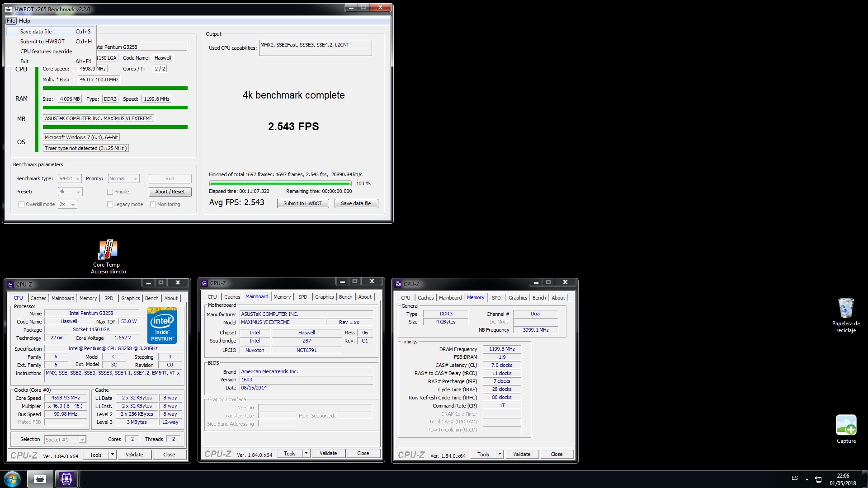
Task: Click Tools button in Mainboard CPU-Z window
Action: 290,453
